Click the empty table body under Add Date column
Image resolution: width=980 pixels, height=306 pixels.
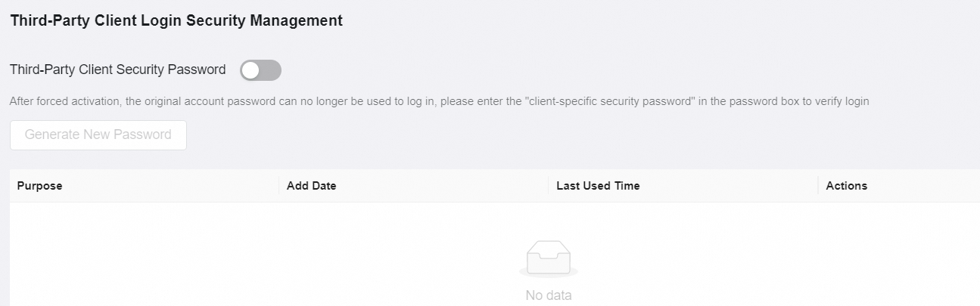coord(412,249)
